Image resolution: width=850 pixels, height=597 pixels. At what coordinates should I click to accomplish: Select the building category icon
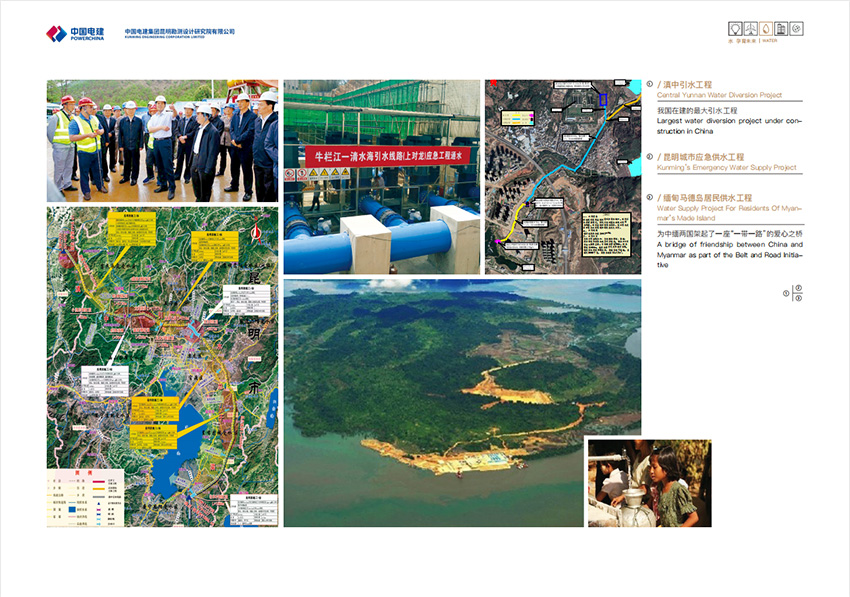pos(781,29)
